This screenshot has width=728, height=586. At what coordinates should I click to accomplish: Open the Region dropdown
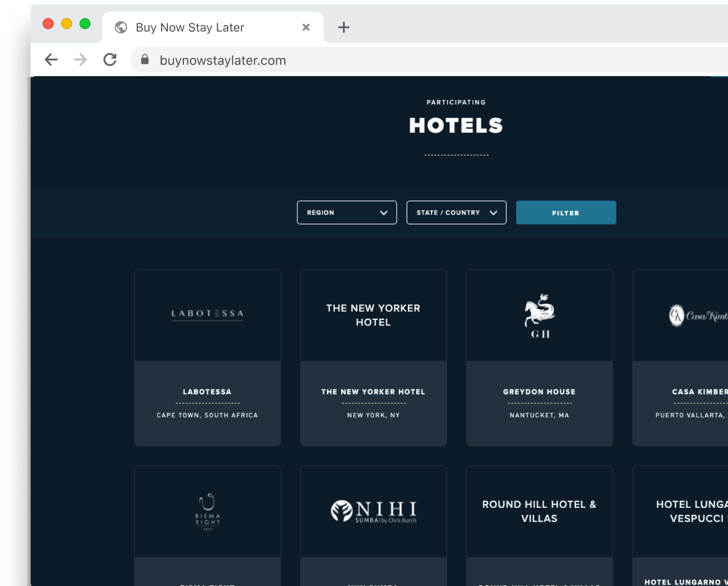tap(347, 212)
